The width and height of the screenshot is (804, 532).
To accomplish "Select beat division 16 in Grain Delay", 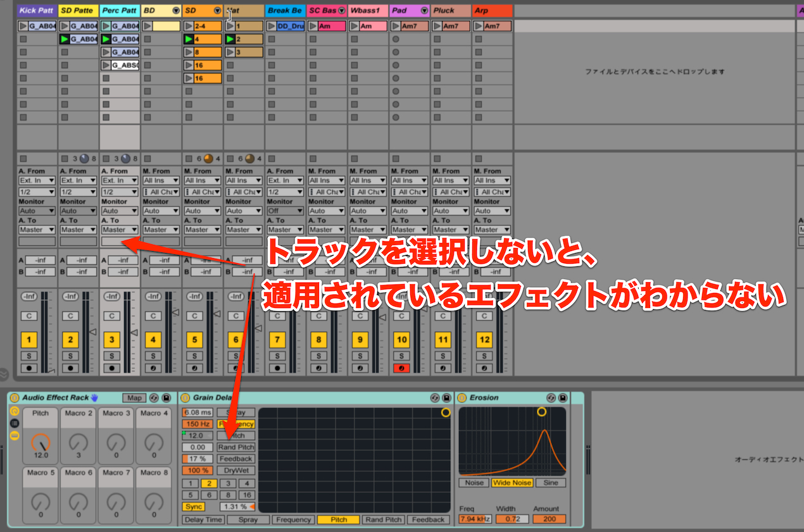I will coord(247,495).
